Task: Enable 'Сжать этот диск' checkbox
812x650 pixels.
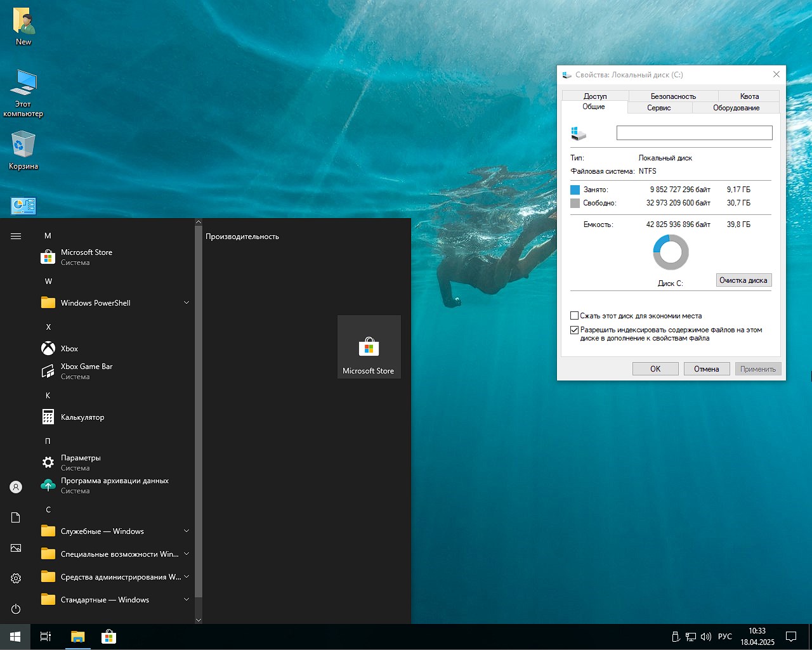Action: point(575,316)
